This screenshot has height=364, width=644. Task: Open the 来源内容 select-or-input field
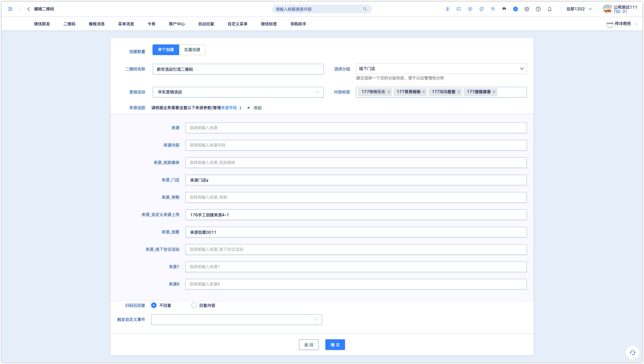[356, 145]
